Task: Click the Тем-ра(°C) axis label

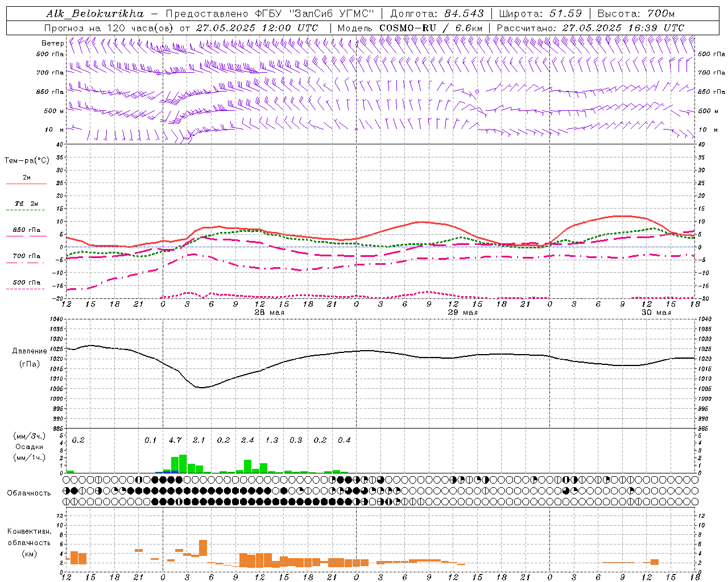Action: 27,161
